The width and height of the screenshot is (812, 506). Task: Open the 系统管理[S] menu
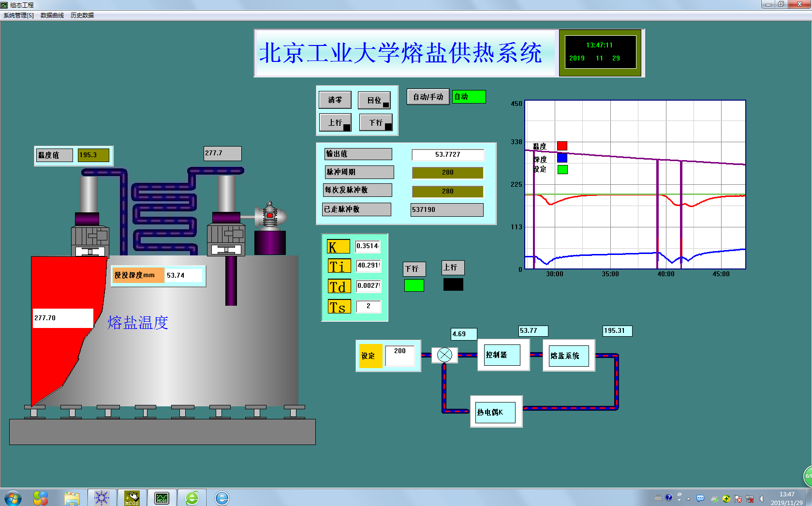click(19, 15)
